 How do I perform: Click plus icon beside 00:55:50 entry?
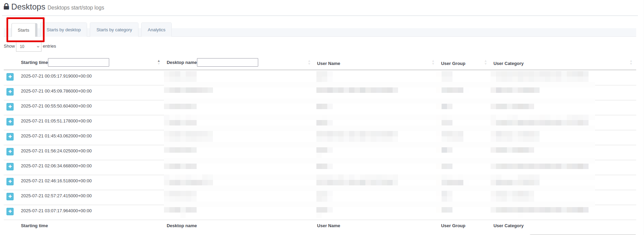point(10,107)
